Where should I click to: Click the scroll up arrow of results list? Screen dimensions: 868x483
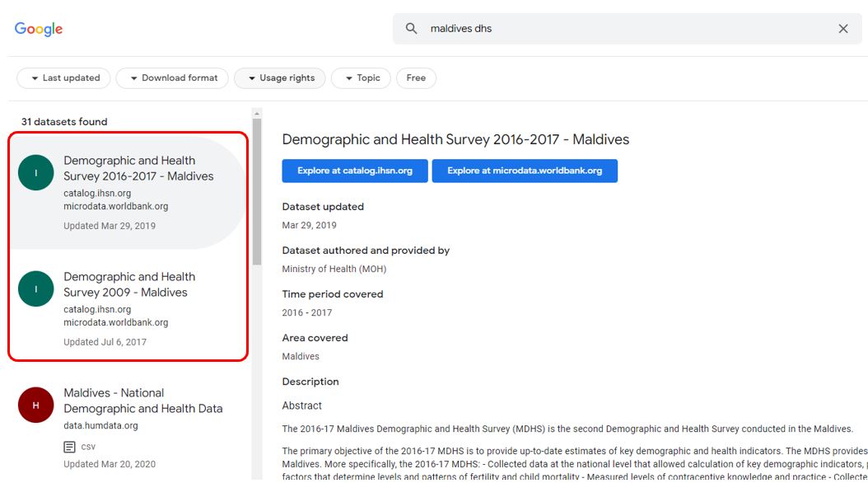pos(257,113)
